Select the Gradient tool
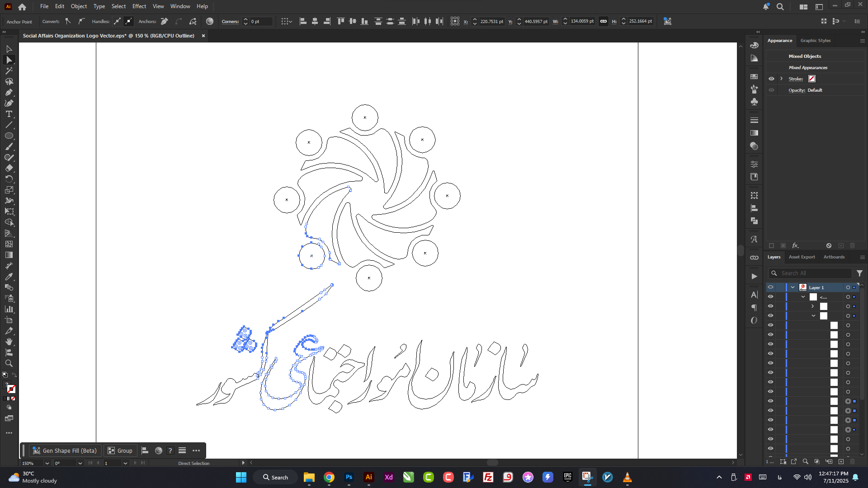This screenshot has width=868, height=488. 9,255
